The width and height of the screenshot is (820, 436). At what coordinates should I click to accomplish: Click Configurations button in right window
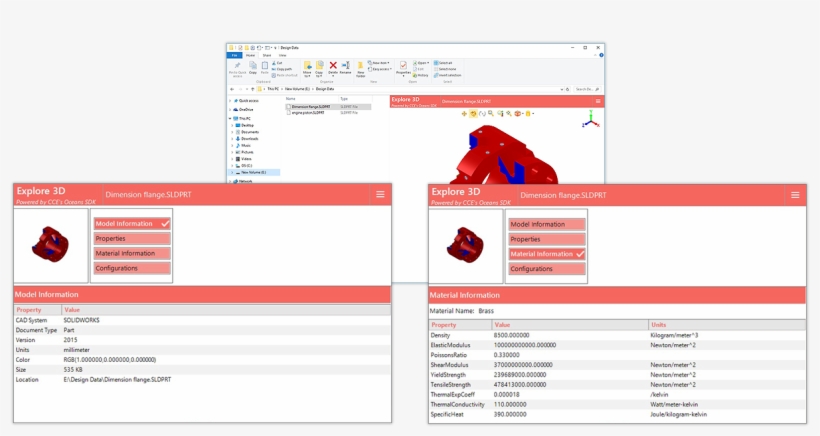[546, 269]
